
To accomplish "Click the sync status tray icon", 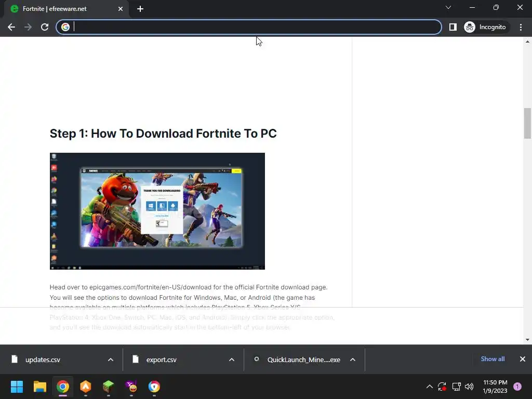I will (x=442, y=387).
